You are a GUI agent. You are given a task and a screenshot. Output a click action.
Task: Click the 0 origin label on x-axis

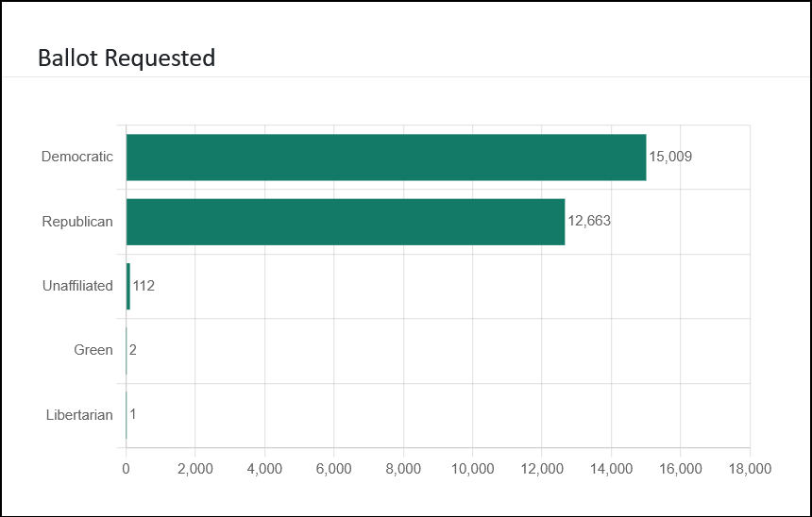(126, 468)
